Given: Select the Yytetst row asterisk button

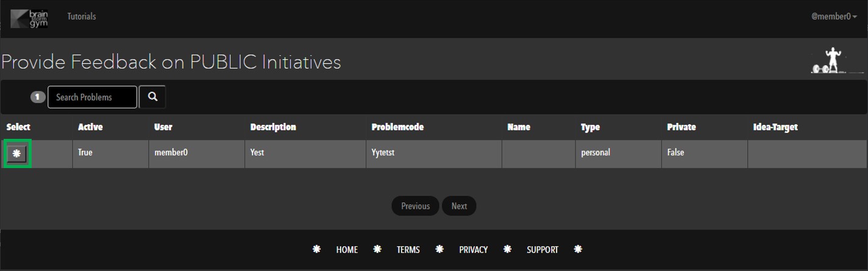Looking at the screenshot, I should tap(17, 155).
